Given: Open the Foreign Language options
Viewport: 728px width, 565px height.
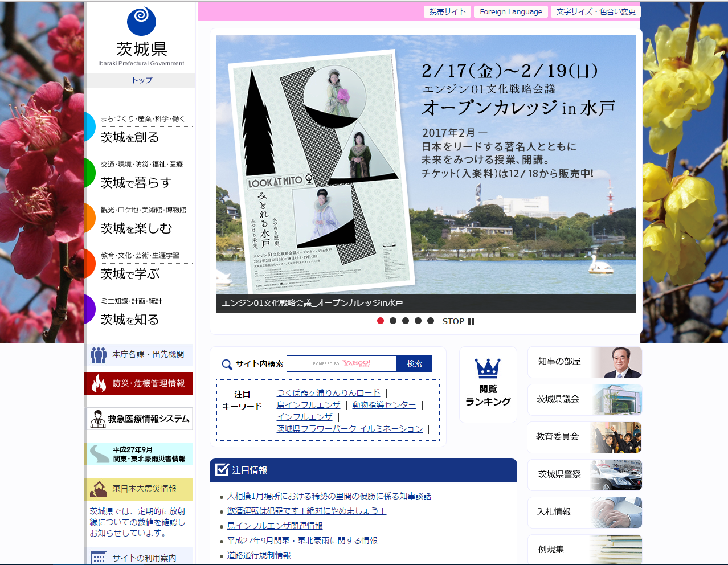Looking at the screenshot, I should coord(511,11).
